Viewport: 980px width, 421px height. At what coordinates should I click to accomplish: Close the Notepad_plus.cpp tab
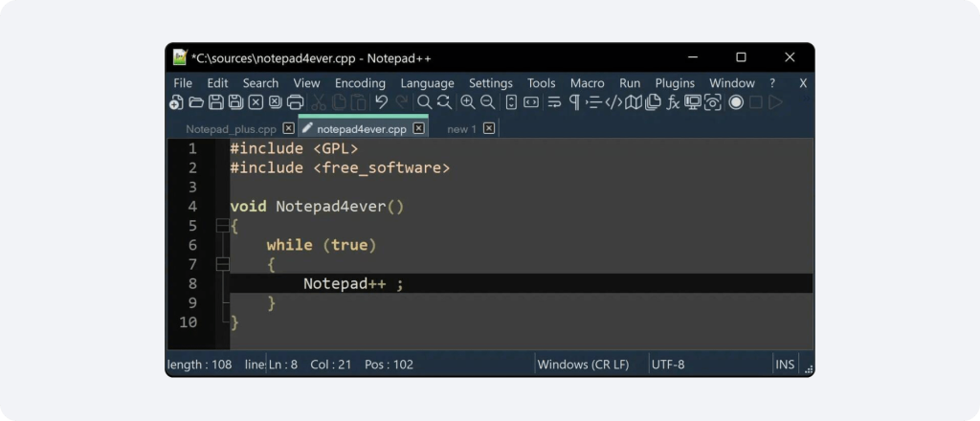pyautogui.click(x=288, y=128)
